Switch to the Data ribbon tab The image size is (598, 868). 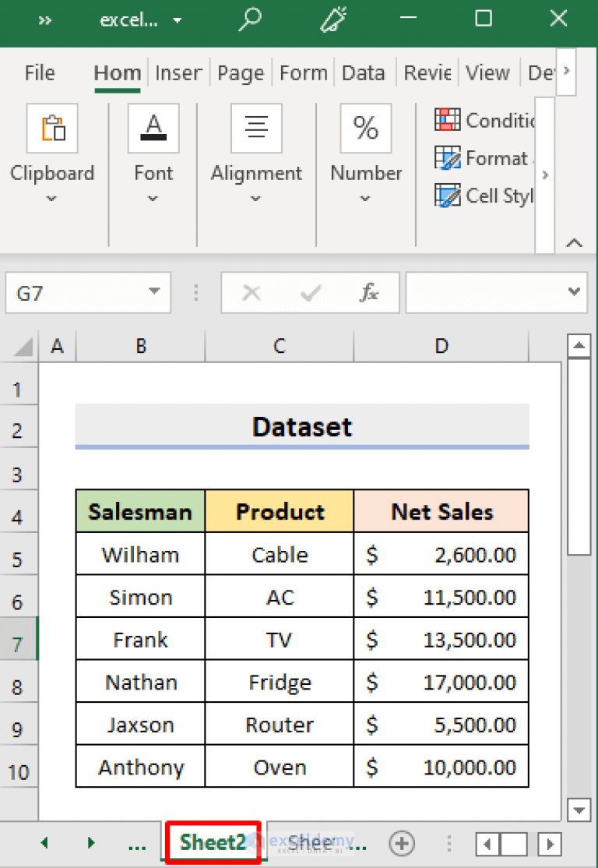point(363,72)
